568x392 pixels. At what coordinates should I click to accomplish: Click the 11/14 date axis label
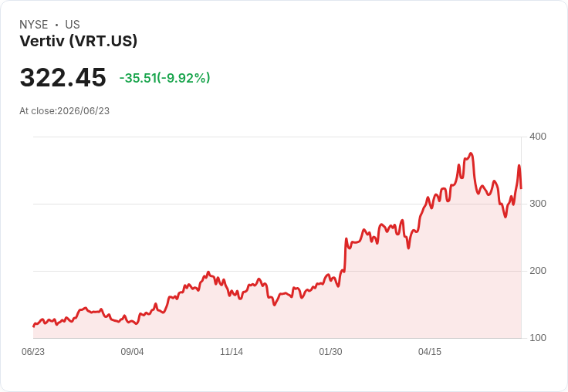tap(232, 352)
